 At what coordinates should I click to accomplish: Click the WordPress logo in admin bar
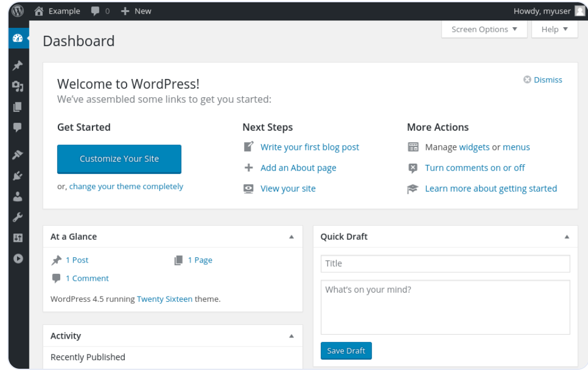[x=18, y=11]
